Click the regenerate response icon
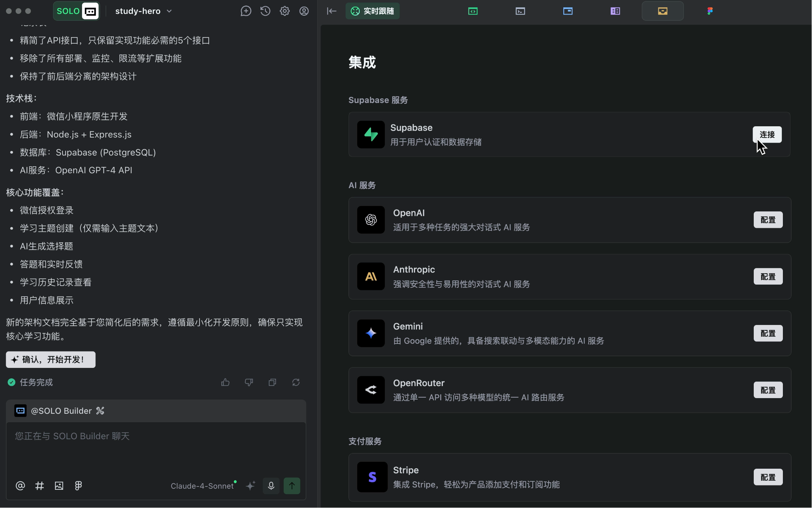 (x=296, y=382)
